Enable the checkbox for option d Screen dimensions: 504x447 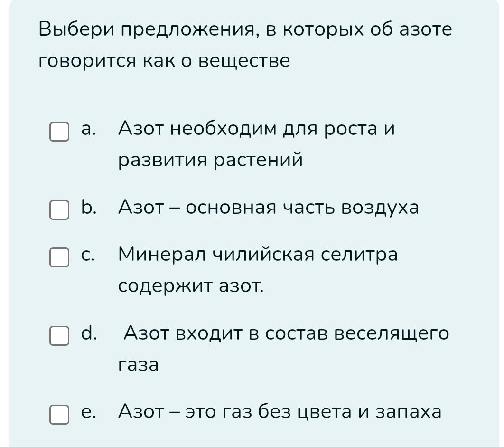(59, 336)
